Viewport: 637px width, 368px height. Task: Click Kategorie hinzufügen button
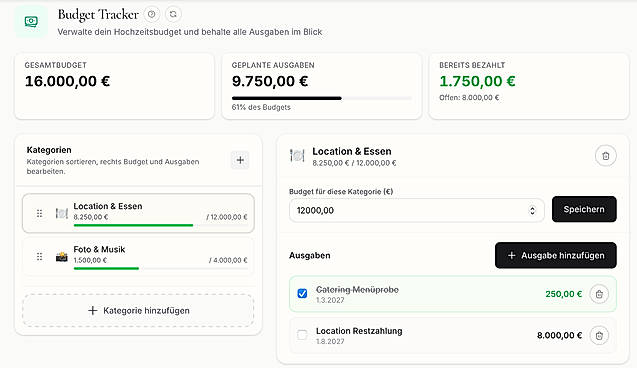tap(139, 311)
